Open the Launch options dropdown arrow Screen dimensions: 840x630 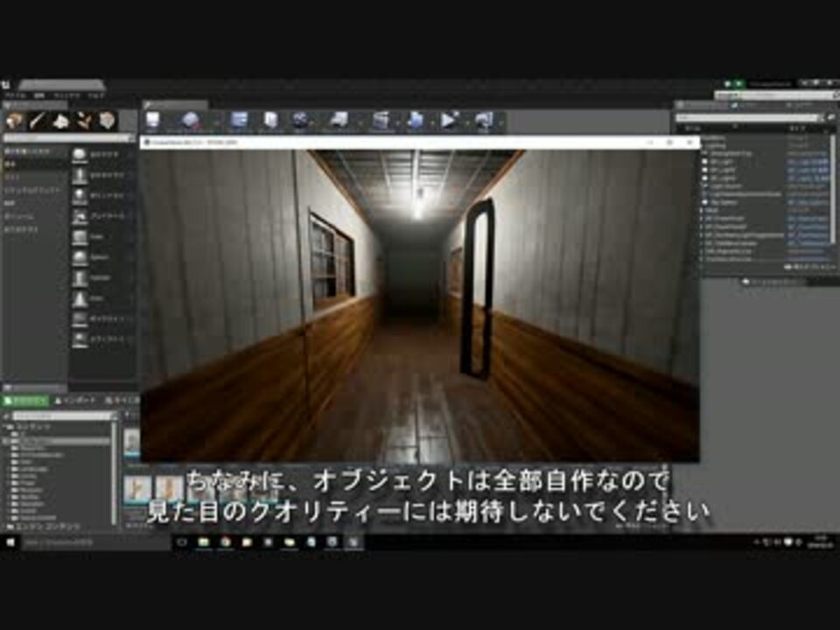(x=500, y=122)
